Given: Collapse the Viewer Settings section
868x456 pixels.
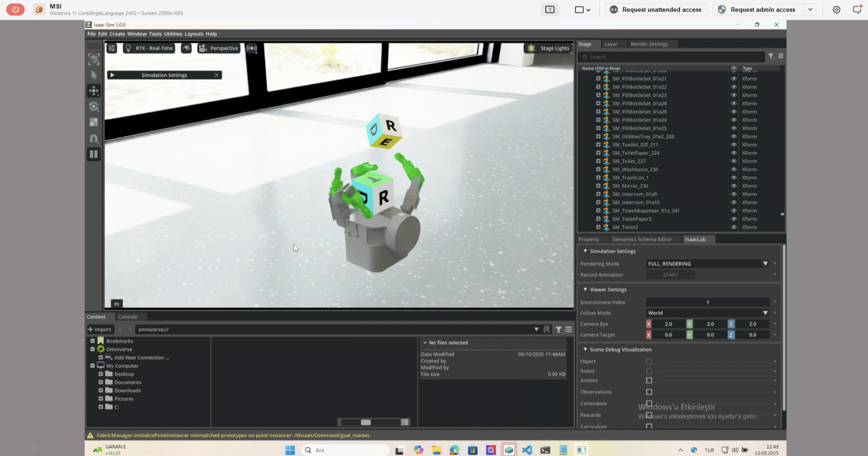Looking at the screenshot, I should click(585, 289).
